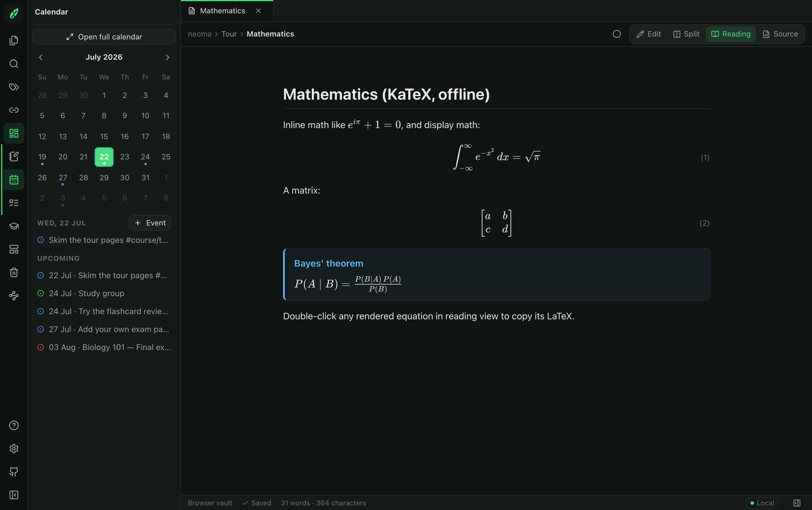This screenshot has height=510, width=812.
Task: Open the templates layout icon in sidebar
Action: [14, 249]
